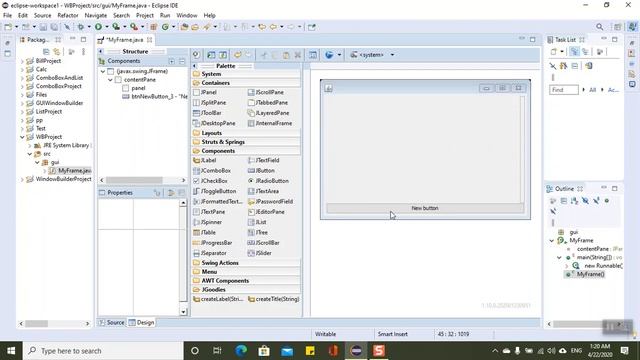
Task: Click the Find field in Task List
Action: [564, 90]
